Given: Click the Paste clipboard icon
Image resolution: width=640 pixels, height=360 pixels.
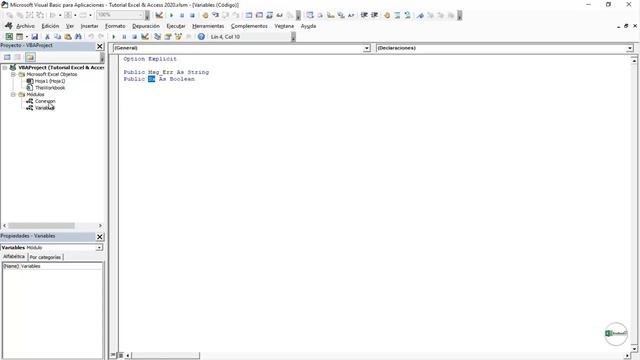Looking at the screenshot, I should [x=68, y=37].
